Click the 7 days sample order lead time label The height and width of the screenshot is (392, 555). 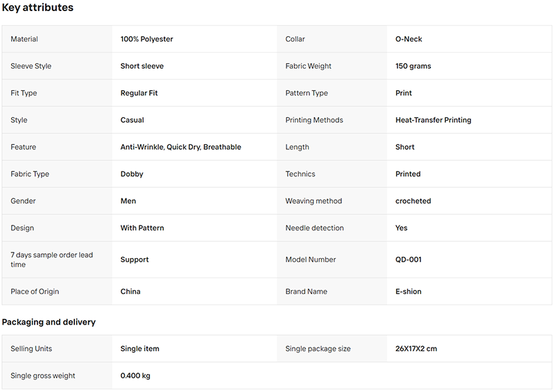click(51, 259)
